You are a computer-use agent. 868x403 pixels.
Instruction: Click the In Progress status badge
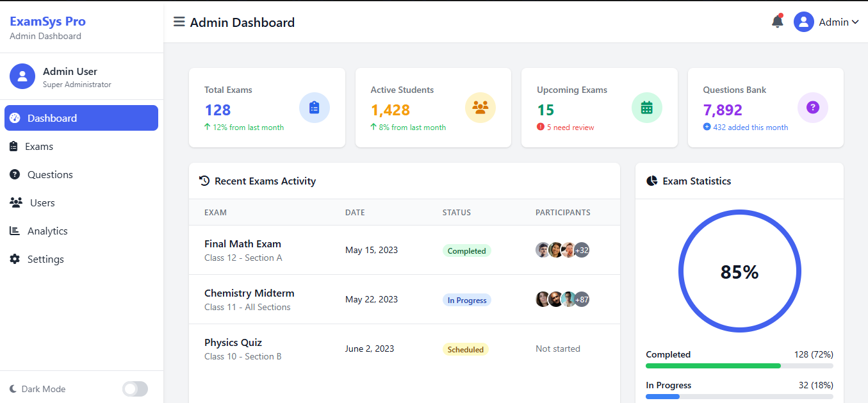(467, 300)
